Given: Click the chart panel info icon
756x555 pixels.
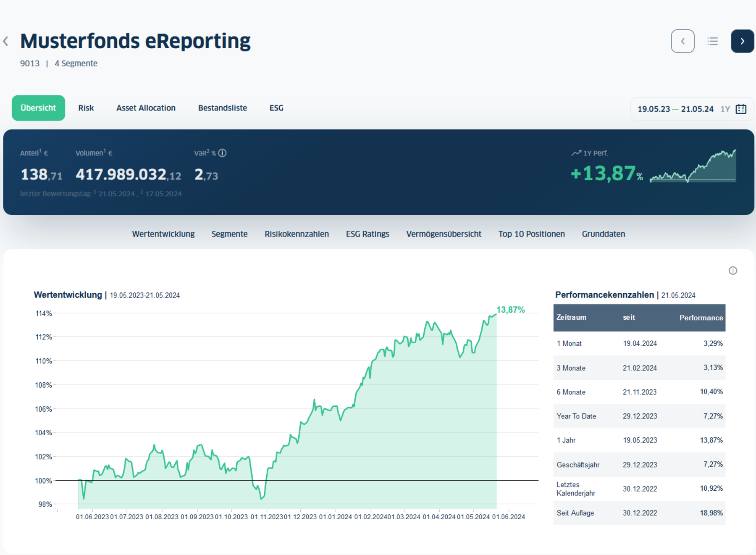Looking at the screenshot, I should [x=733, y=271].
